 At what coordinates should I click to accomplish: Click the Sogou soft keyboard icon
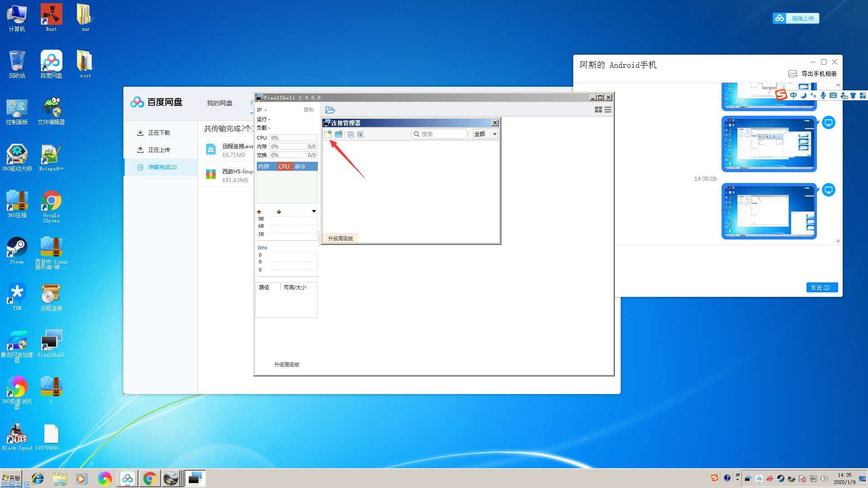pyautogui.click(x=833, y=95)
